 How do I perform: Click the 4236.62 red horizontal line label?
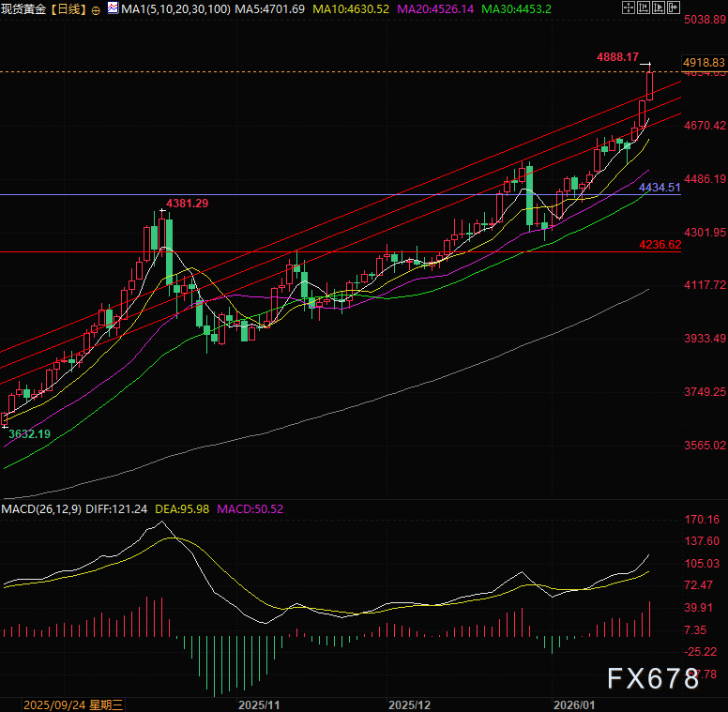660,244
